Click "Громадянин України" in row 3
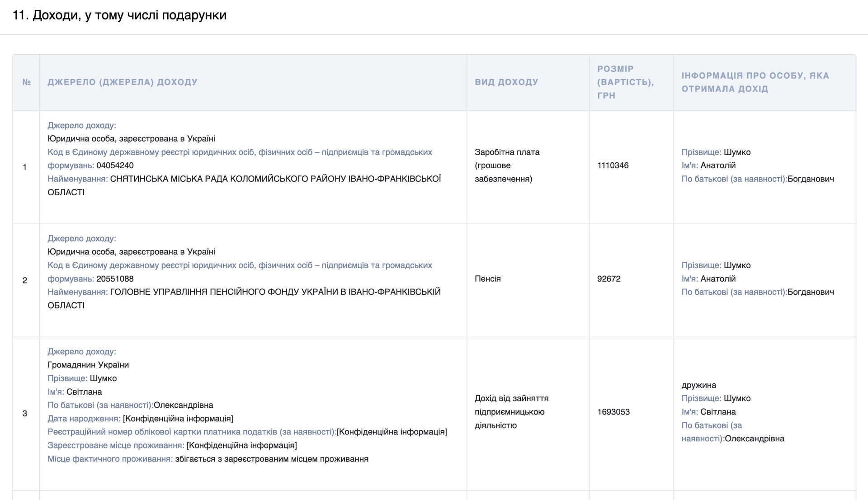The width and height of the screenshot is (868, 500). tap(88, 365)
